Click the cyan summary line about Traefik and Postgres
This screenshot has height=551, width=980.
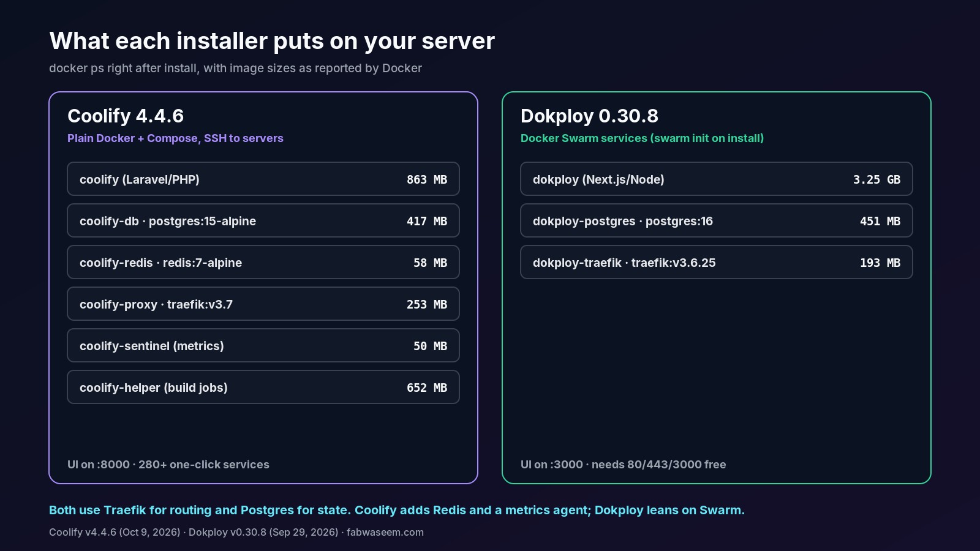point(397,510)
